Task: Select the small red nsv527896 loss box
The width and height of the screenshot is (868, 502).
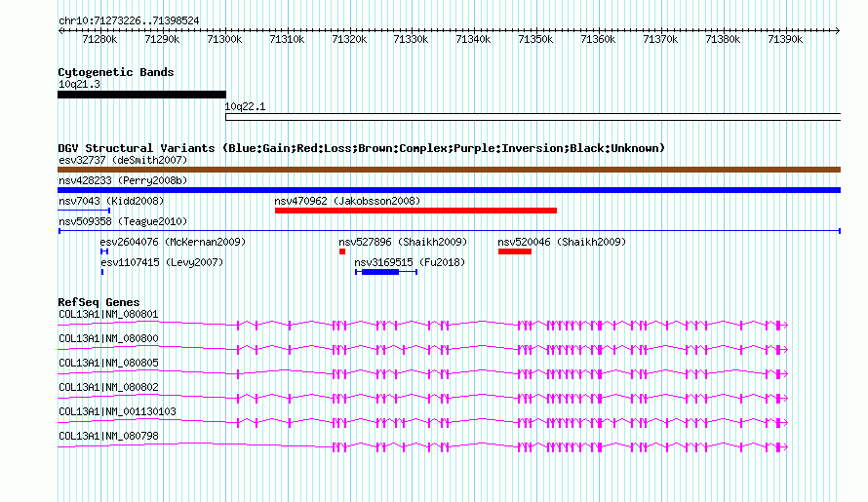Action: point(342,251)
